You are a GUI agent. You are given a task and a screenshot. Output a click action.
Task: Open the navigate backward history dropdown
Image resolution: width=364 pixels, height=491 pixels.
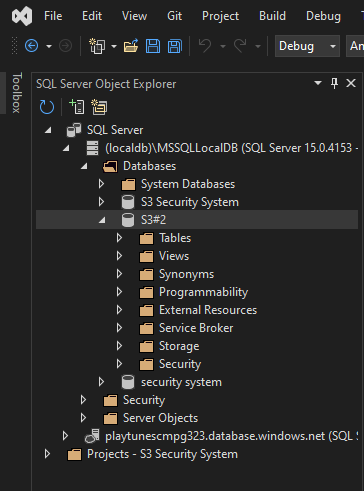click(49, 46)
